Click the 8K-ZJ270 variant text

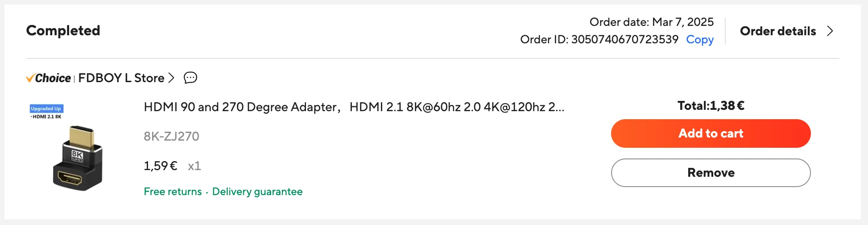[171, 136]
